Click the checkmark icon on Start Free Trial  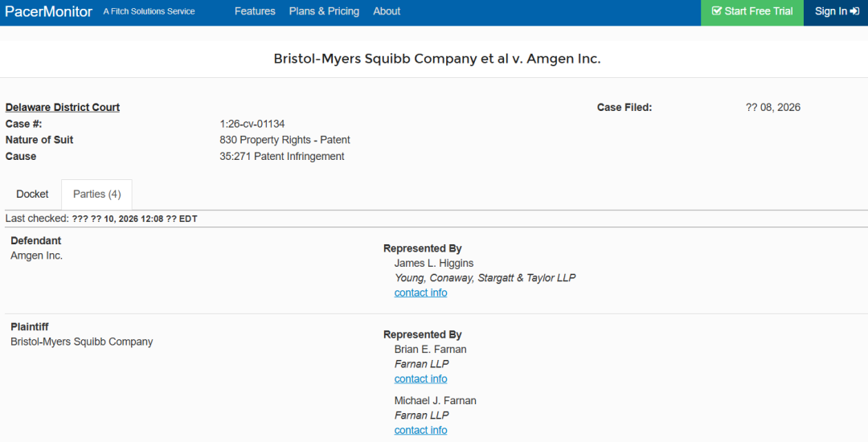pyautogui.click(x=716, y=11)
